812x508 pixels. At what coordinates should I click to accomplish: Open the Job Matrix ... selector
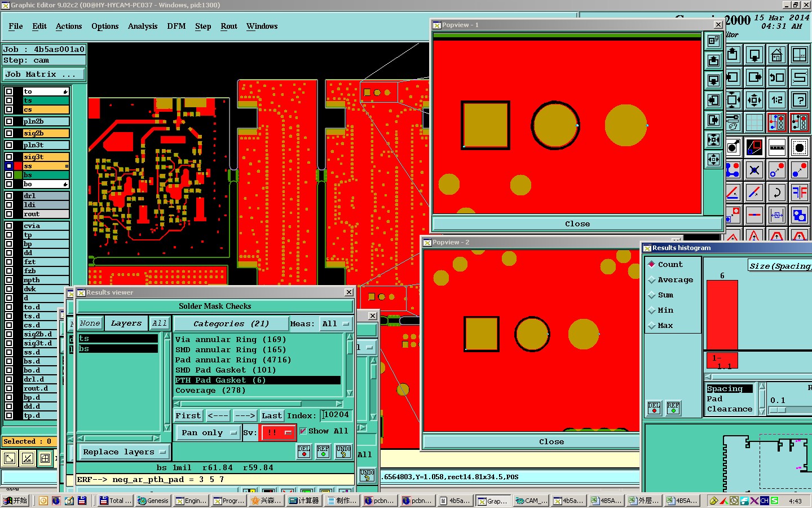pos(44,74)
